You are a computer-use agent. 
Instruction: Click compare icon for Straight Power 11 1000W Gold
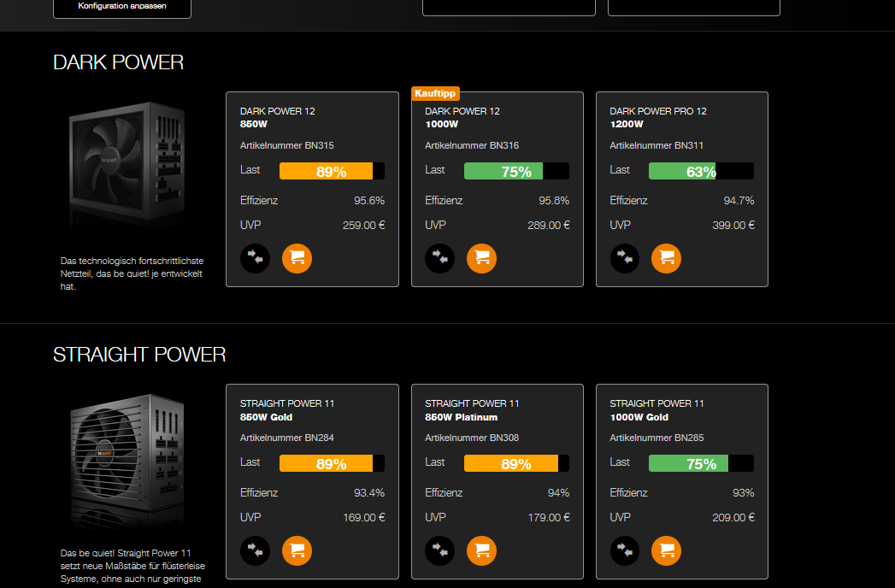(624, 551)
